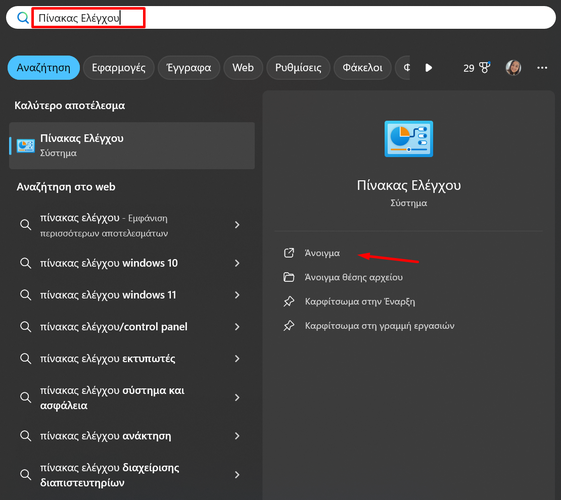Click the large Control Panel icon in preview pane

point(409,139)
